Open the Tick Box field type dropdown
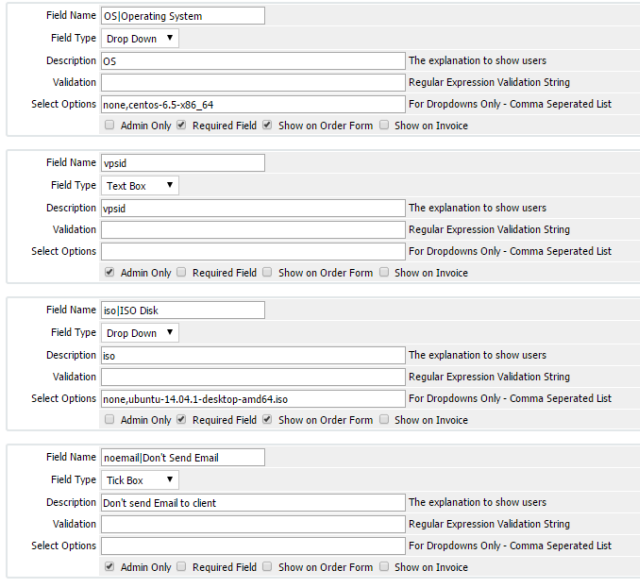 [x=140, y=480]
